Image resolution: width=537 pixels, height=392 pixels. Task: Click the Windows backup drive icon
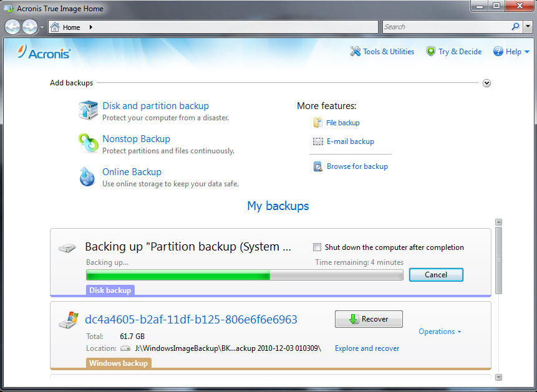69,320
